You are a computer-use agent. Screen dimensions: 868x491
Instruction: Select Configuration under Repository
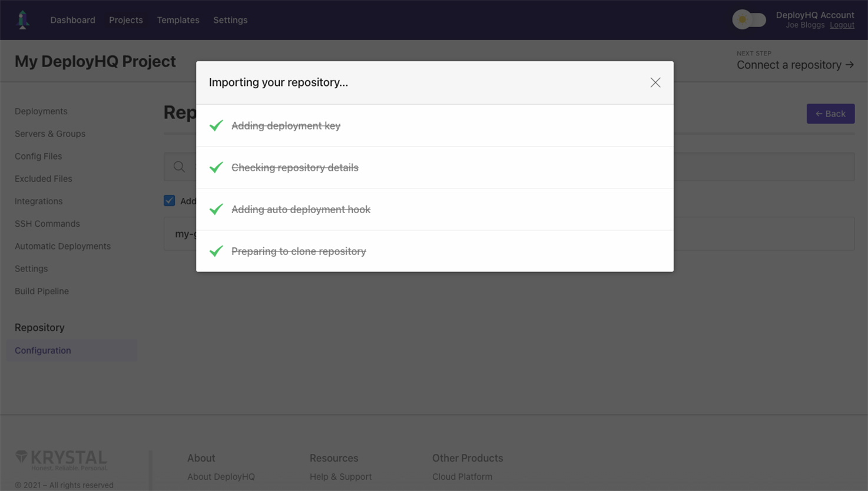(43, 350)
